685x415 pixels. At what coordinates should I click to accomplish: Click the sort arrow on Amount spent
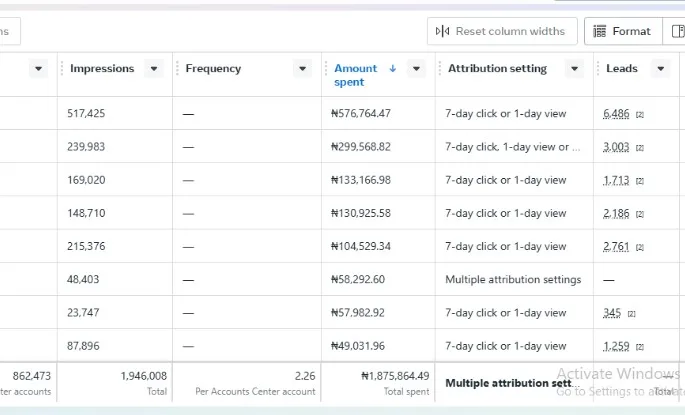tap(392, 69)
